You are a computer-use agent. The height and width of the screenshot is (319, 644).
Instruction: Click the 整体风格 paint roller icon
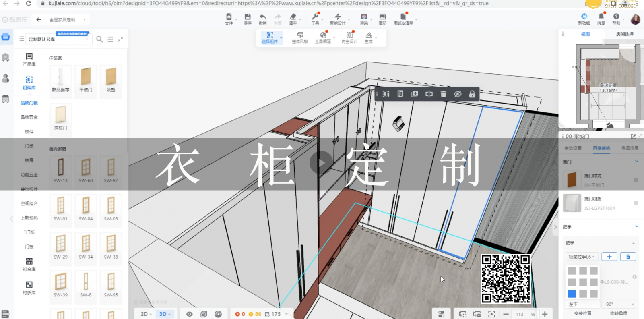[x=299, y=36]
